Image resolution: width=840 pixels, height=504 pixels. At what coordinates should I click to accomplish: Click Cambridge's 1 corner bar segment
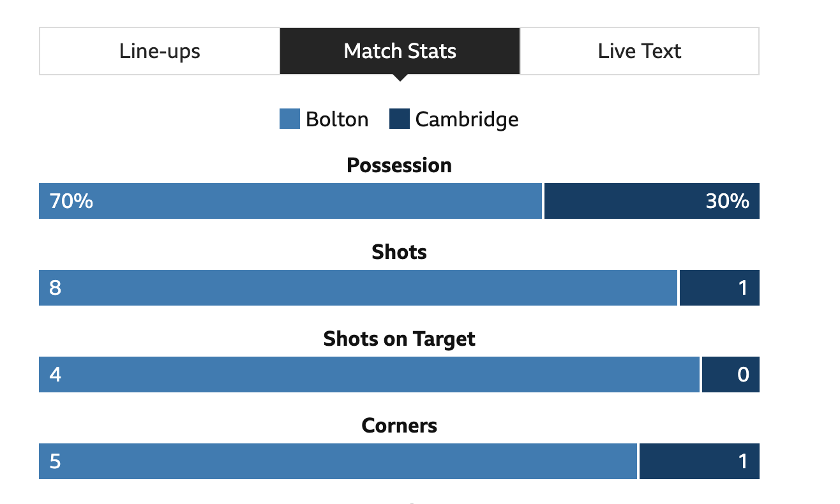tap(700, 461)
